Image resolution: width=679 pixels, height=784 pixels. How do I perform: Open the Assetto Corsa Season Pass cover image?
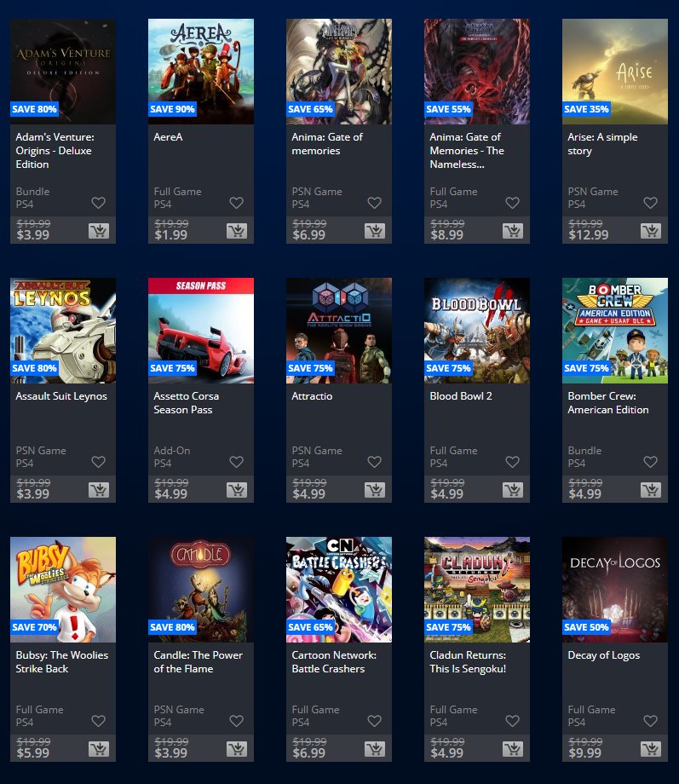coord(201,331)
